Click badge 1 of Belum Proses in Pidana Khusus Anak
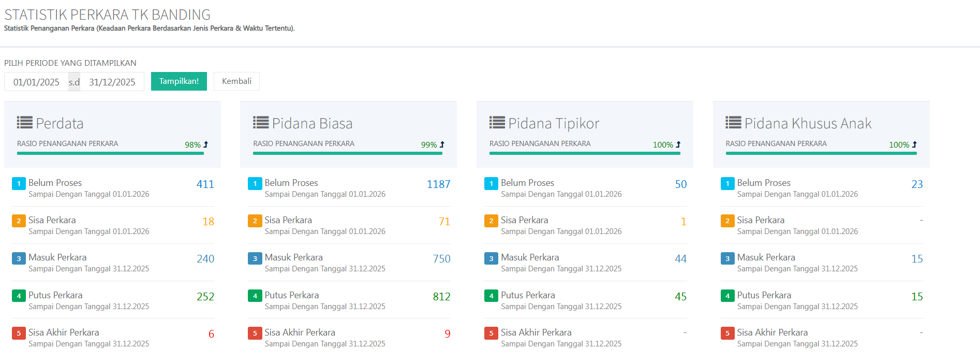 (x=727, y=183)
